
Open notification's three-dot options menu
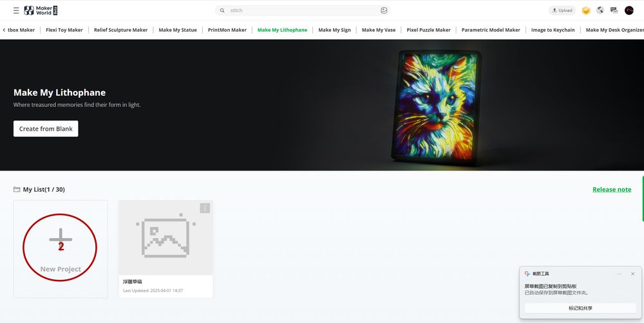coord(620,273)
